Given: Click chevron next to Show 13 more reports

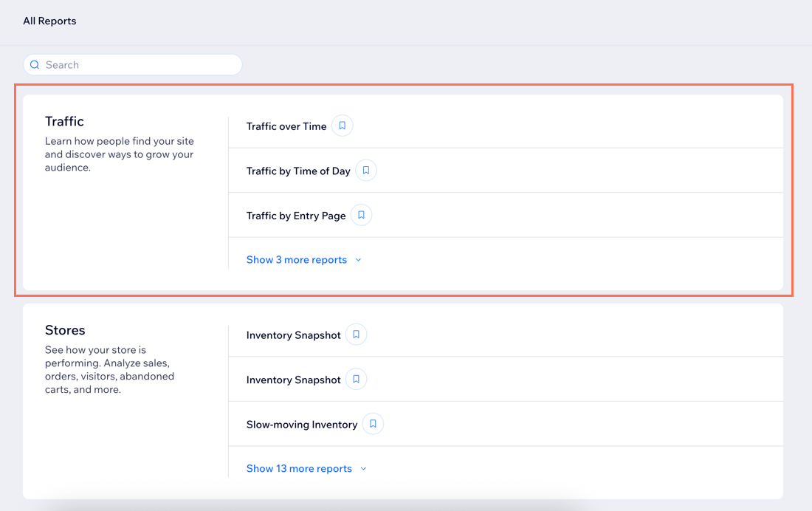Looking at the screenshot, I should coord(363,469).
